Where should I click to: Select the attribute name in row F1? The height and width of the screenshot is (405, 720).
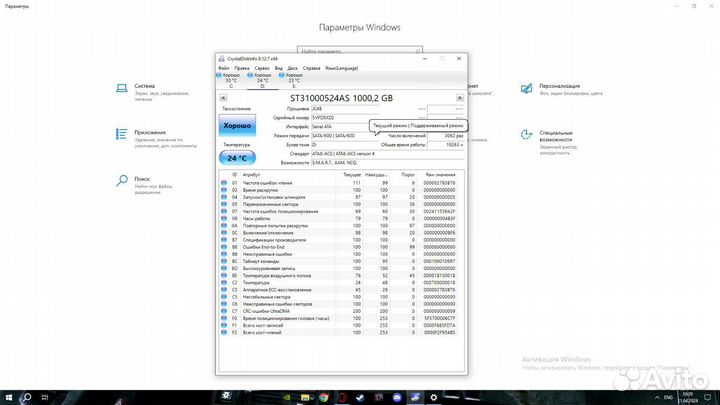[263, 325]
